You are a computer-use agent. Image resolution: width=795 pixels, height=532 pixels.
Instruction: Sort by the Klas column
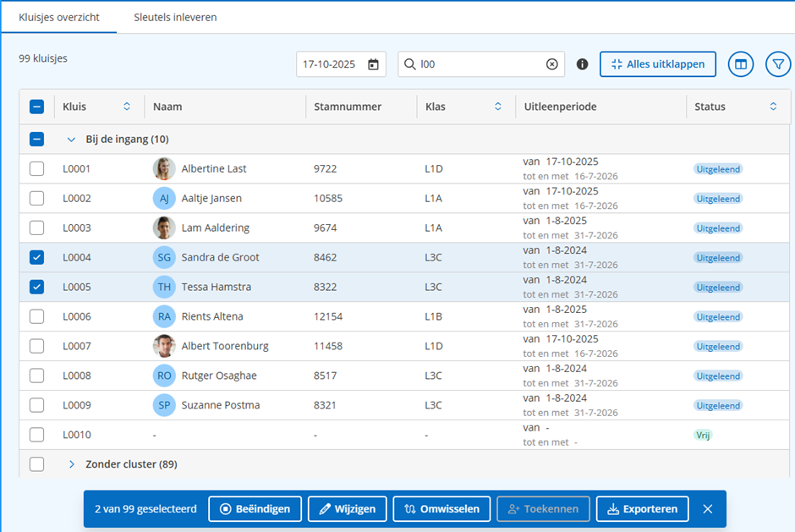coord(500,107)
